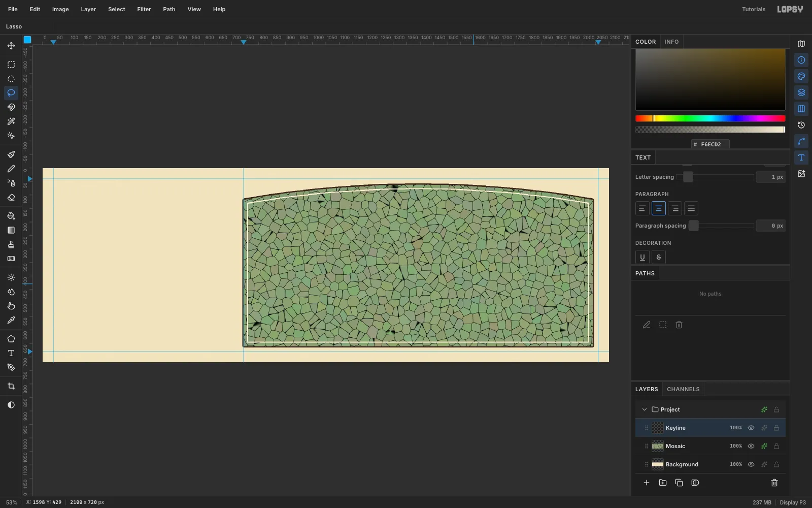Select the Spray can tool
Viewport: 812px width, 508px height.
click(11, 183)
